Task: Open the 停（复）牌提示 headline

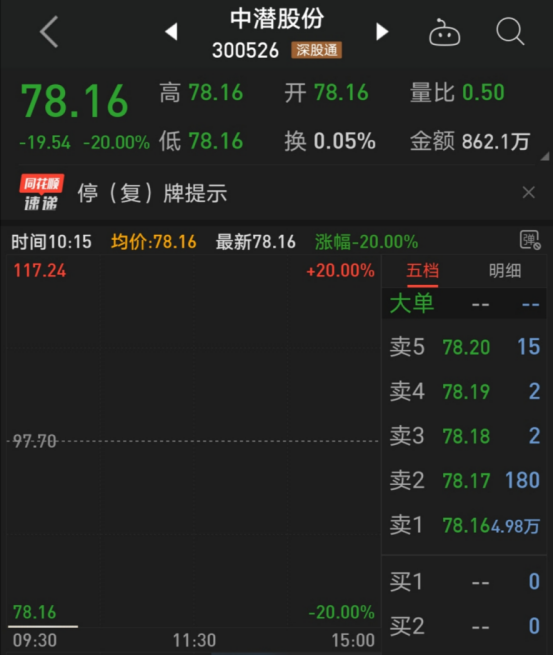Action: [152, 193]
